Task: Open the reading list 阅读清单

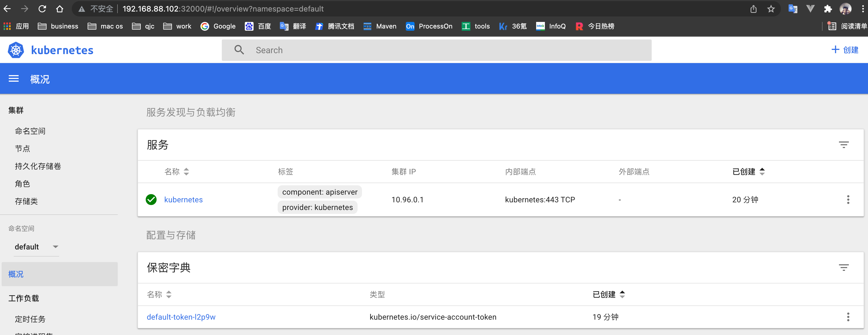Action: [x=847, y=26]
